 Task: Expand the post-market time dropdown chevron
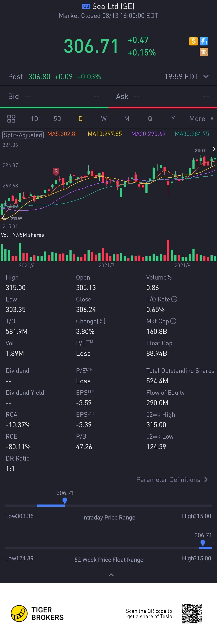(206, 76)
